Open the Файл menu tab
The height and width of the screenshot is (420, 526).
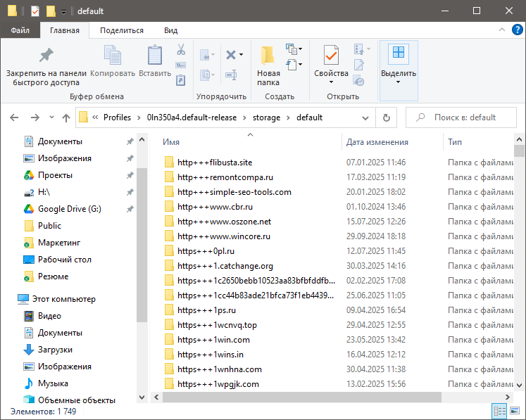(x=20, y=30)
